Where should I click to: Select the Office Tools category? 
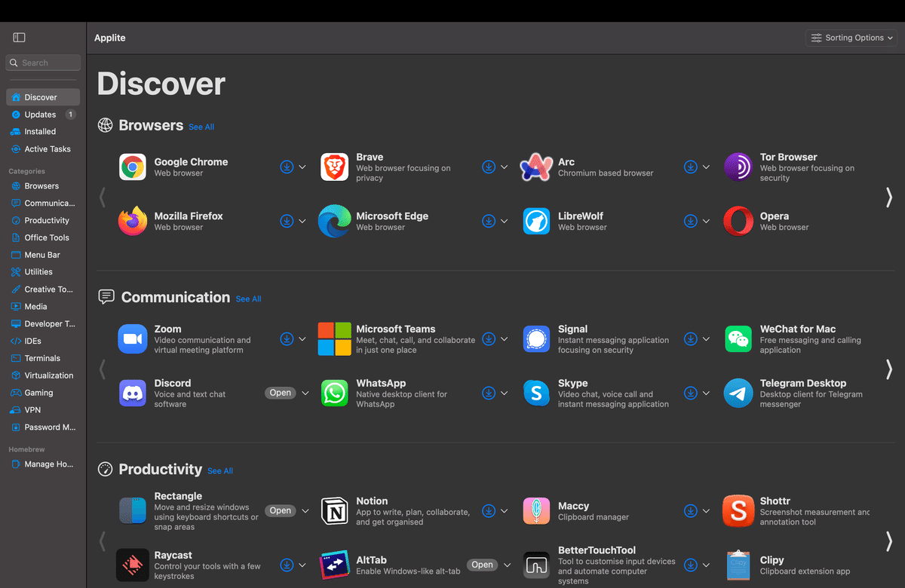(x=43, y=237)
